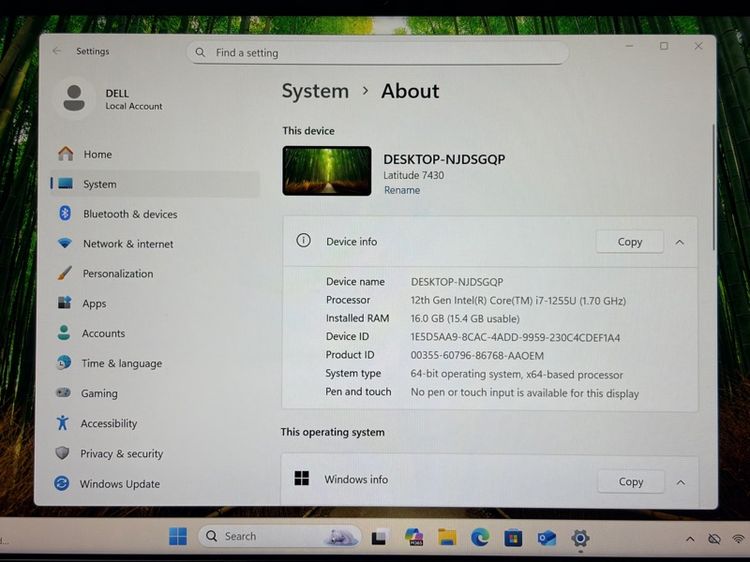The width and height of the screenshot is (750, 562).
Task: Collapse the Windows info section chevron
Action: coord(681,482)
